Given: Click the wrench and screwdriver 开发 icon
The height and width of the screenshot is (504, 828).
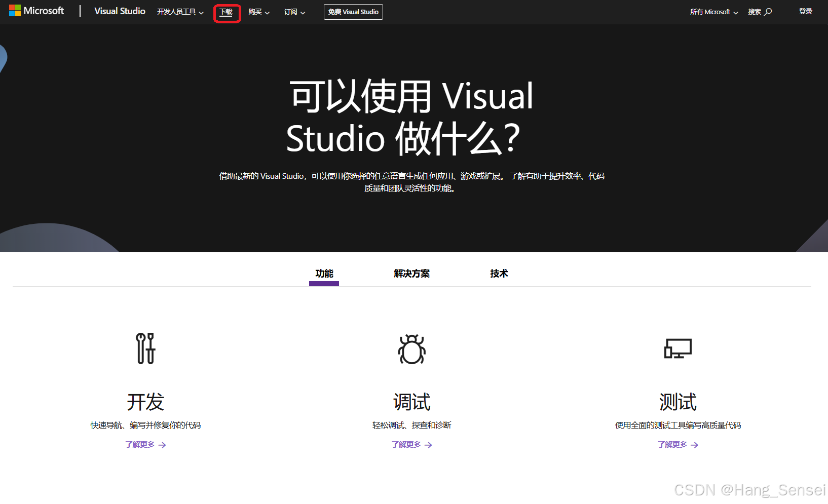Looking at the screenshot, I should coord(145,348).
